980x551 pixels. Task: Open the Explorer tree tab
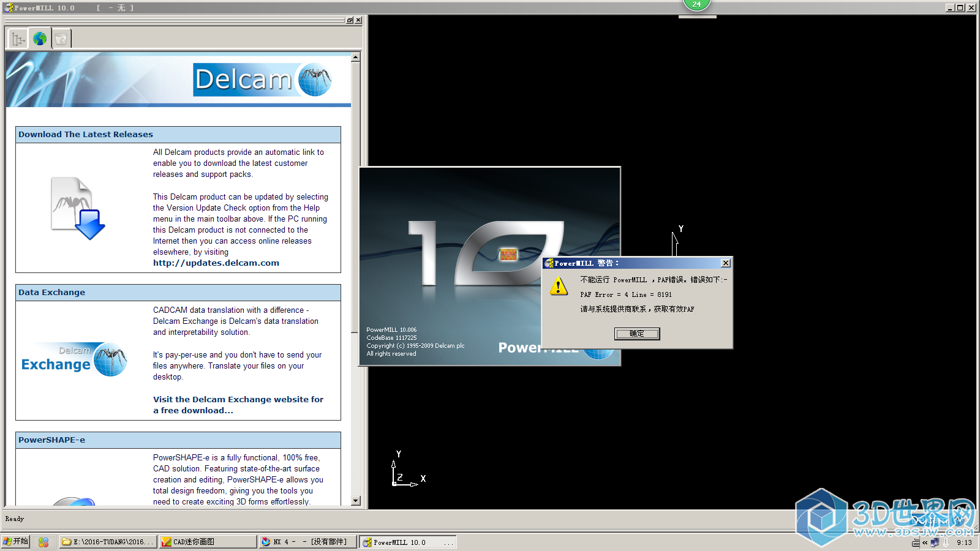tap(18, 39)
